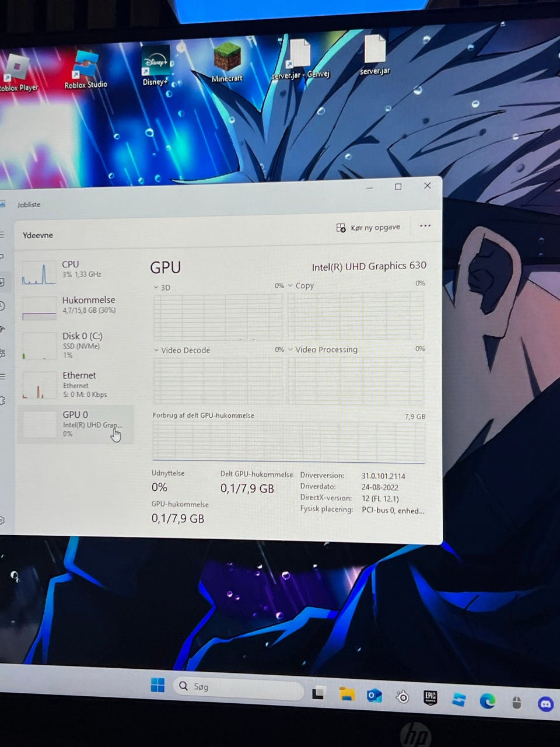Open the Copy engine dropdown
The height and width of the screenshot is (747, 560).
(290, 286)
